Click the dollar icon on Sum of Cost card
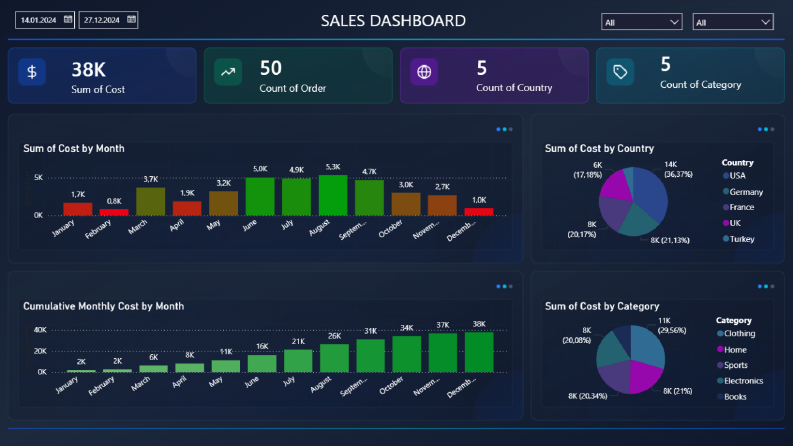The width and height of the screenshot is (793, 446). pos(32,72)
